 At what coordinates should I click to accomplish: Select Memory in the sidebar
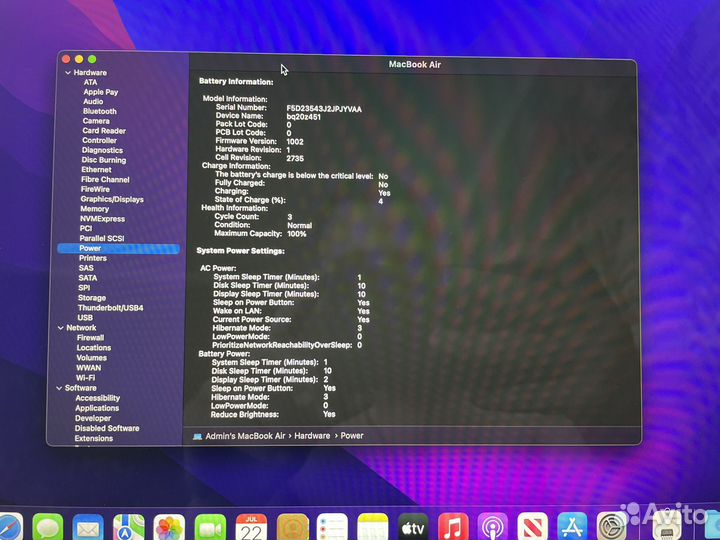pos(95,209)
